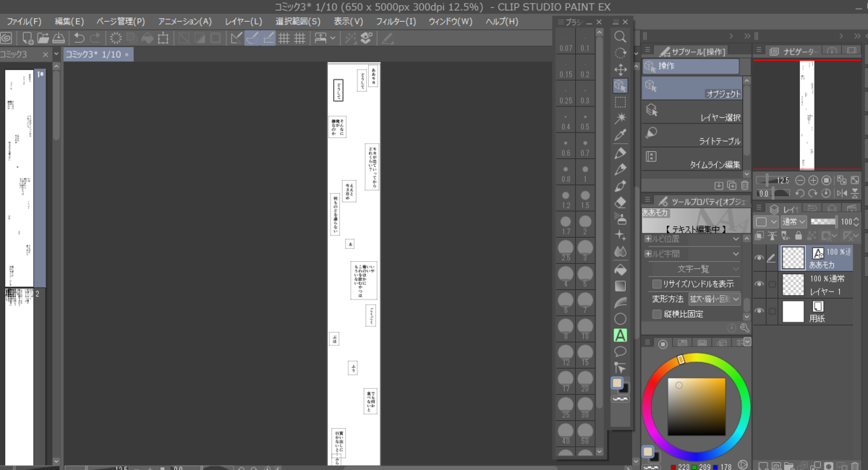Screen dimensions: 868x470
Task: Open CLIP STUDIO spiral icon
Action: click(7, 38)
